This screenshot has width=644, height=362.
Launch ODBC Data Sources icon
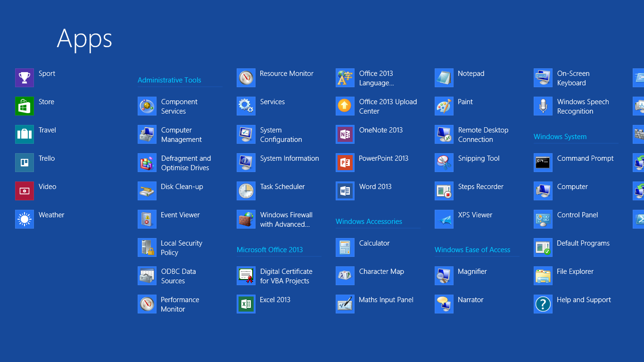[147, 276]
